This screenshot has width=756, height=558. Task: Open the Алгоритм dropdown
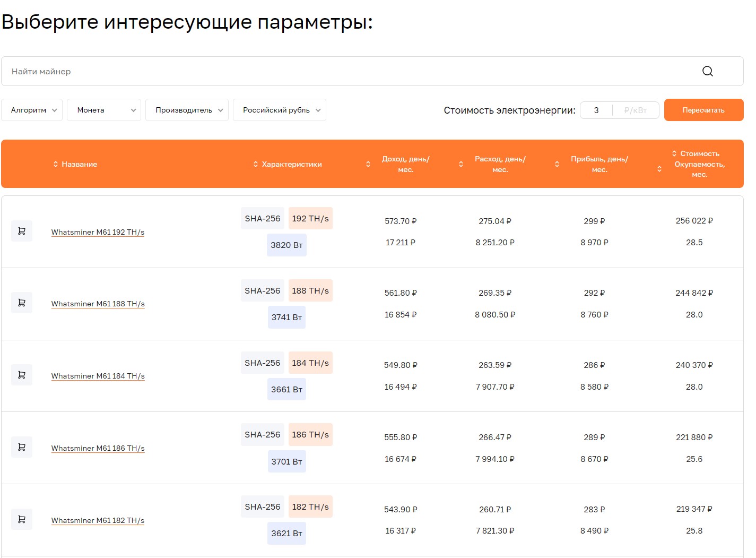(x=32, y=110)
